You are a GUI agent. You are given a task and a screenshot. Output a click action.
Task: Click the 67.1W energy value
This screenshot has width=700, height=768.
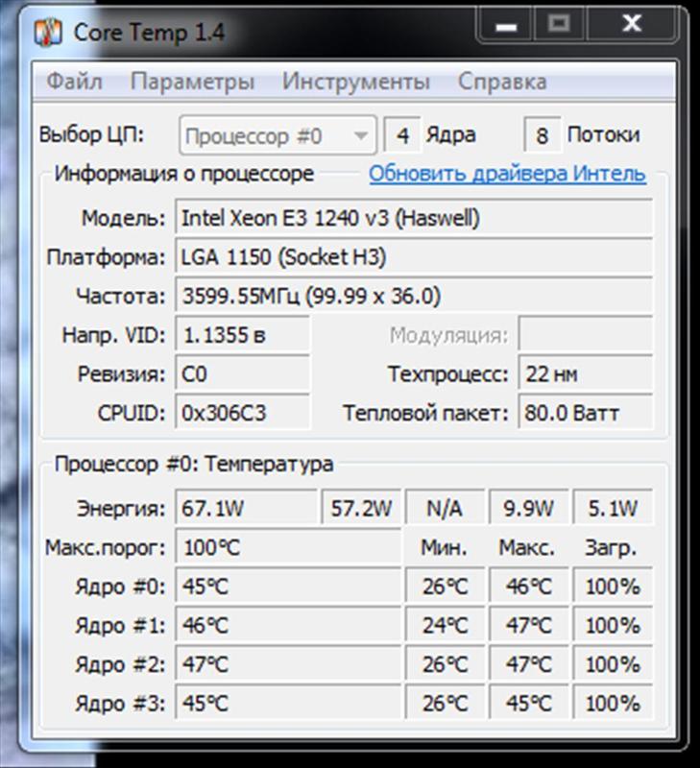[x=246, y=508]
